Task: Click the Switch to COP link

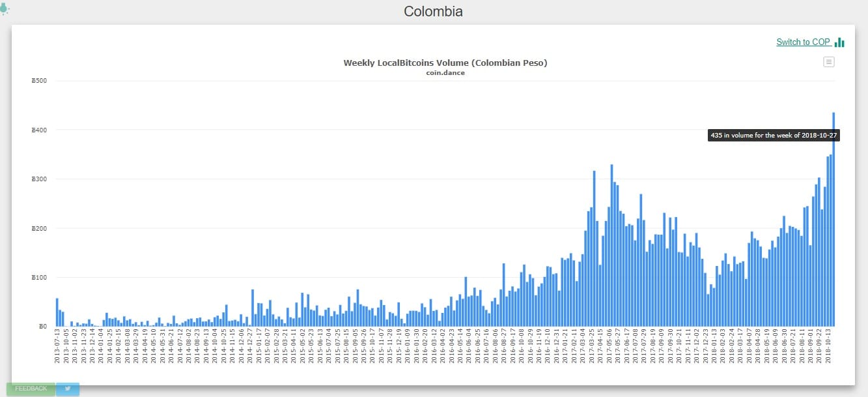Action: coord(803,42)
